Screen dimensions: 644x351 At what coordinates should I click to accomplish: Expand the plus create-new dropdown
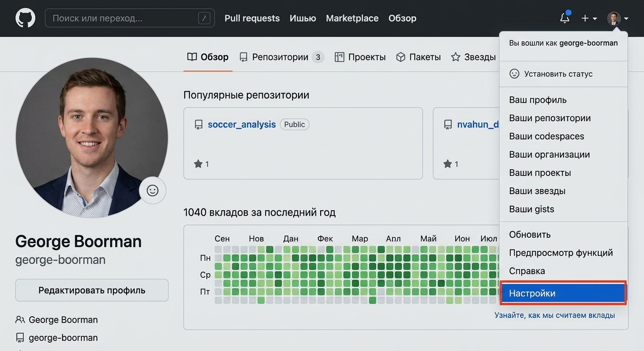click(x=589, y=18)
